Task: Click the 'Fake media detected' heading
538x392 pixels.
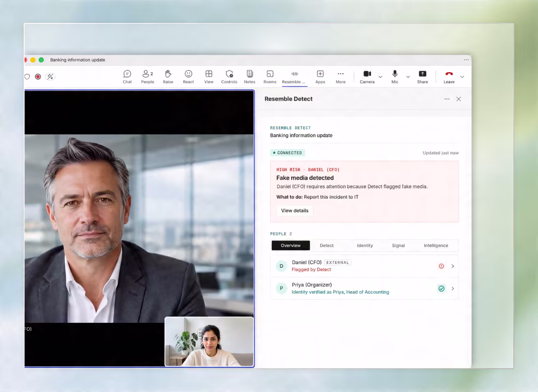Action: click(x=305, y=178)
